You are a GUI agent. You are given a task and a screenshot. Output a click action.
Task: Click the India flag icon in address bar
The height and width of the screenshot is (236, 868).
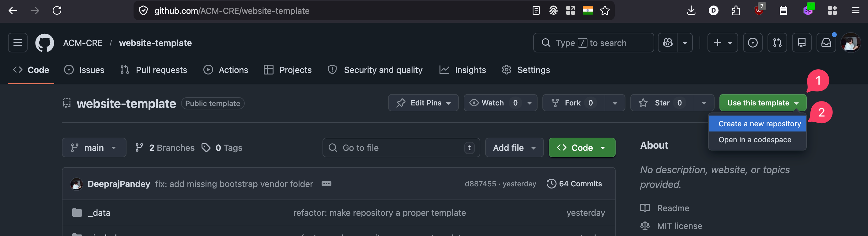point(588,11)
